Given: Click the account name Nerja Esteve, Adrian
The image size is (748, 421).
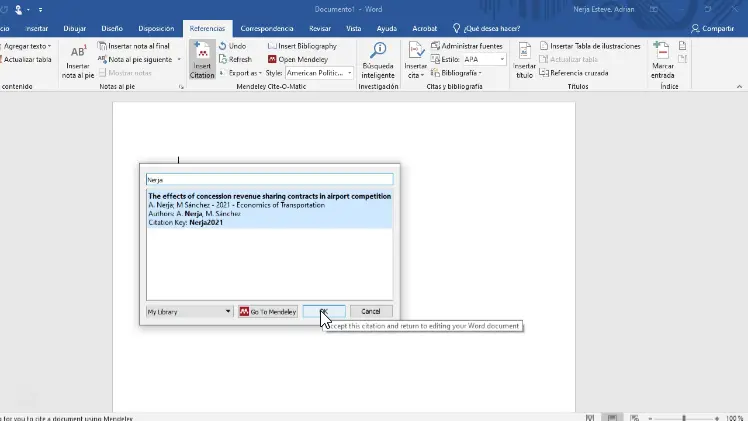Looking at the screenshot, I should click(603, 9).
